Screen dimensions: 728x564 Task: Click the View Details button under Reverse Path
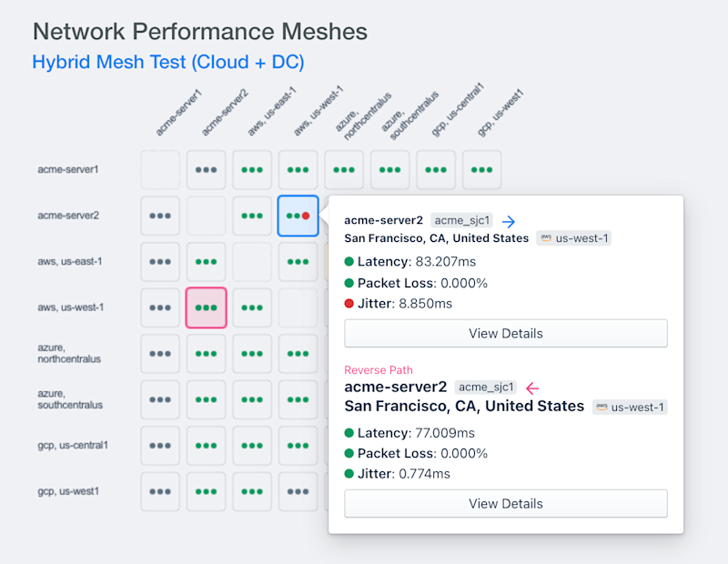click(506, 504)
